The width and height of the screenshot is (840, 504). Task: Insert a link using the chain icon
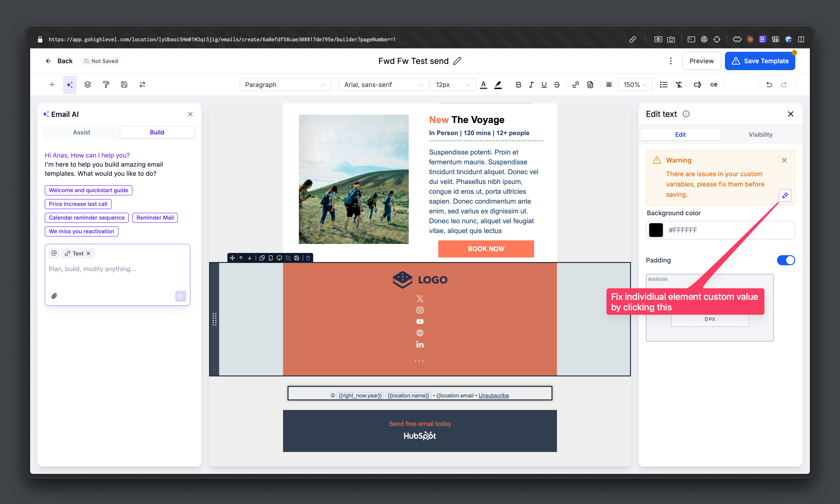point(575,84)
